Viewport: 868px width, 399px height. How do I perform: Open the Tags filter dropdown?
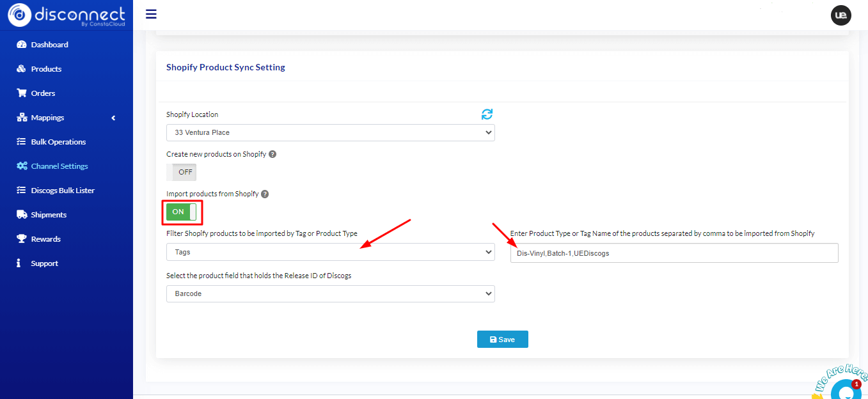coord(331,252)
